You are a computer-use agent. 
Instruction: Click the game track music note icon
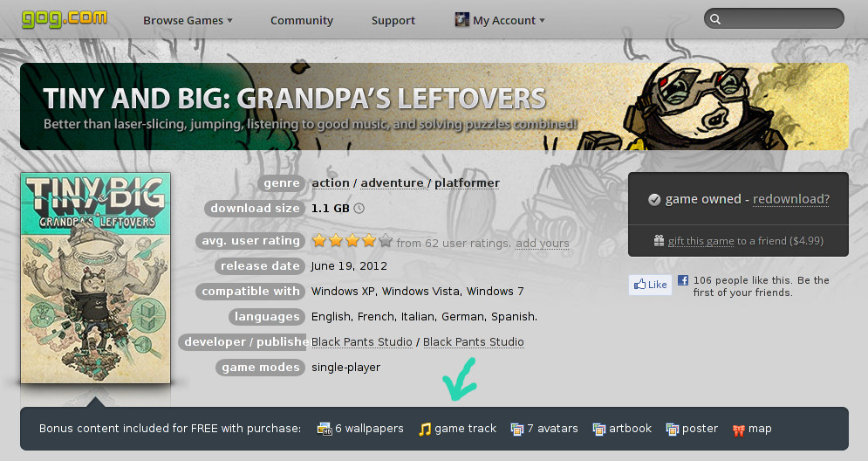pos(425,429)
